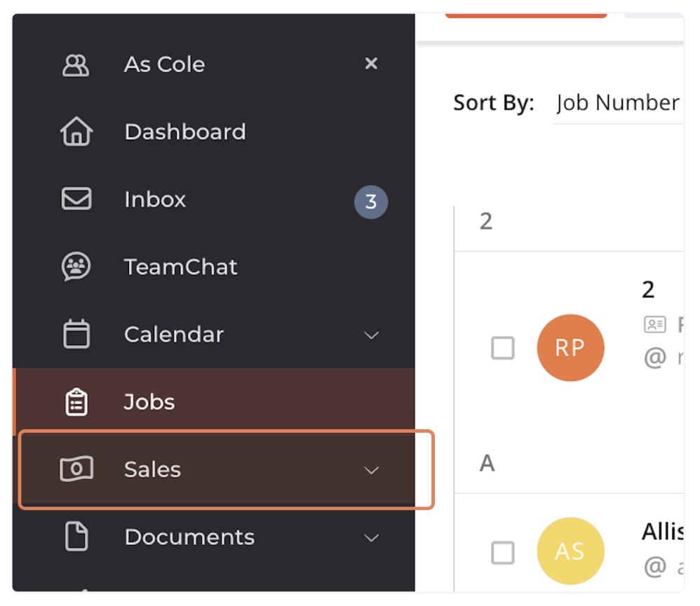
Task: Click the Sales money bill icon
Action: point(76,469)
